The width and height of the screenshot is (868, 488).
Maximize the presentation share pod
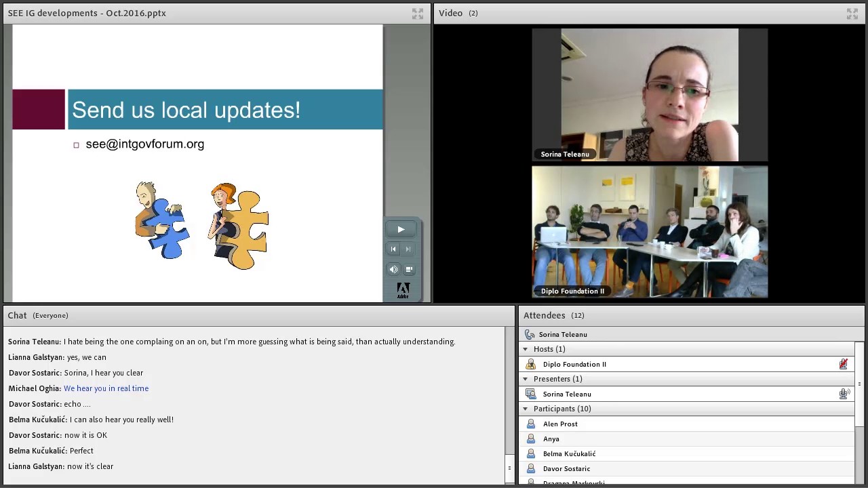[418, 14]
